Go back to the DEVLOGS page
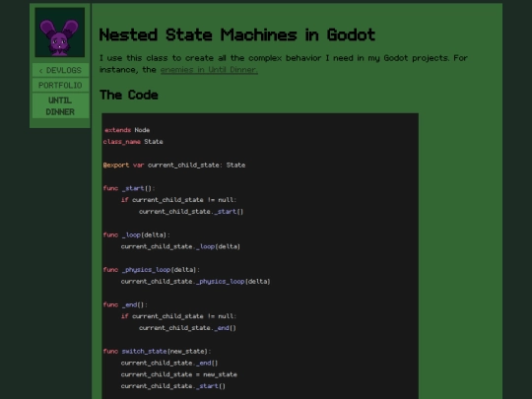The image size is (532, 399). click(x=60, y=70)
